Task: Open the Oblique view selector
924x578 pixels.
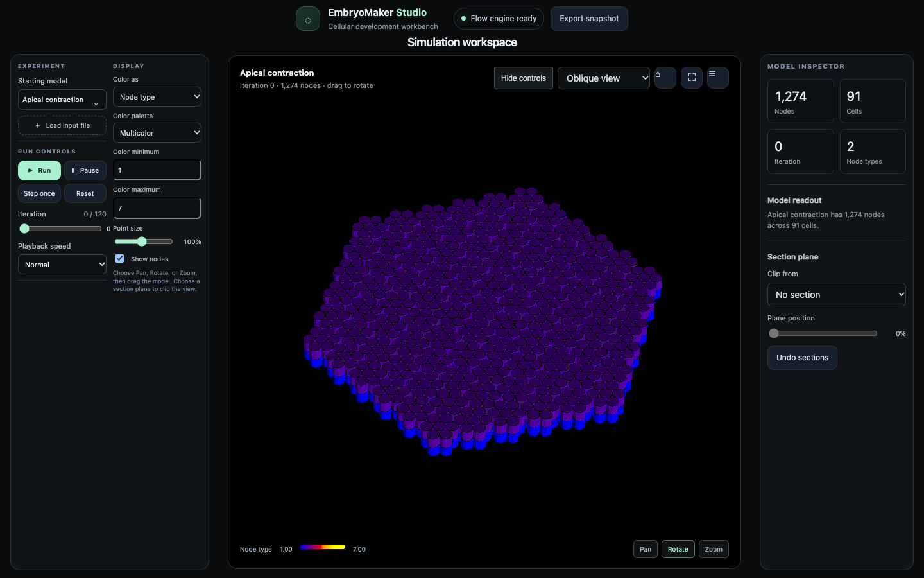Action: 604,78
